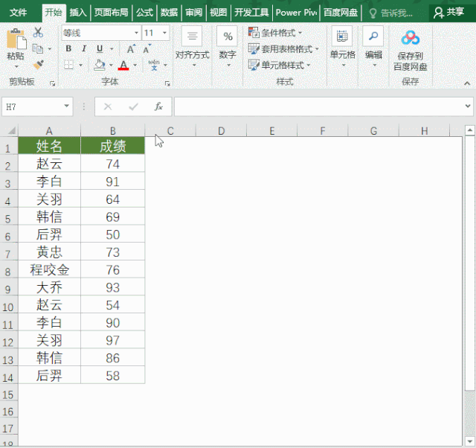Open the 对齐方式 alignment group
Viewport: 476px width, 448px height.
(192, 47)
